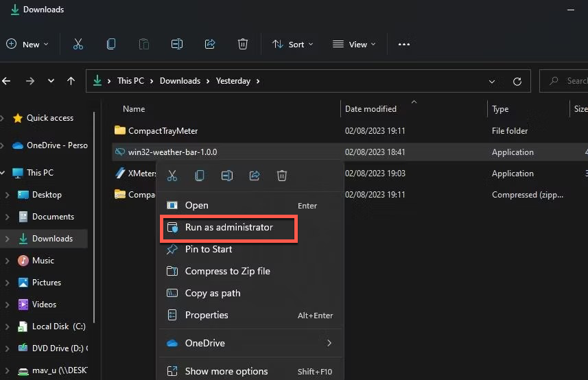This screenshot has height=380, width=588.
Task: Click the Delete trash icon in the toolbar
Action: tap(243, 44)
